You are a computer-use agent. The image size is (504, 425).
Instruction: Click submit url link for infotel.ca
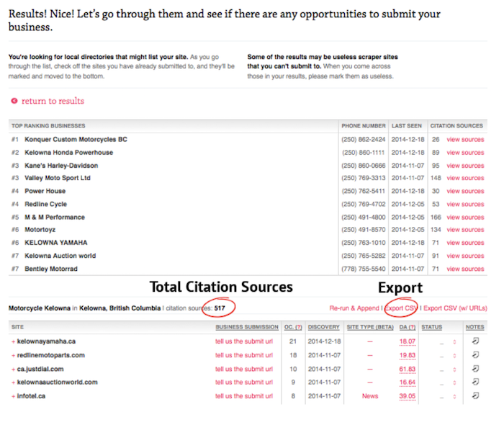pyautogui.click(x=244, y=396)
